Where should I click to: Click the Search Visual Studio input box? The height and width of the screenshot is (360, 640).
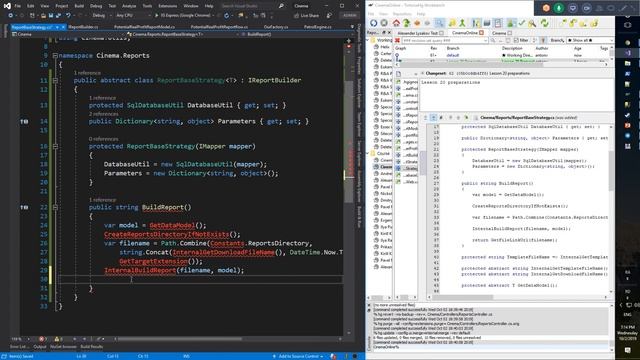(x=249, y=6)
